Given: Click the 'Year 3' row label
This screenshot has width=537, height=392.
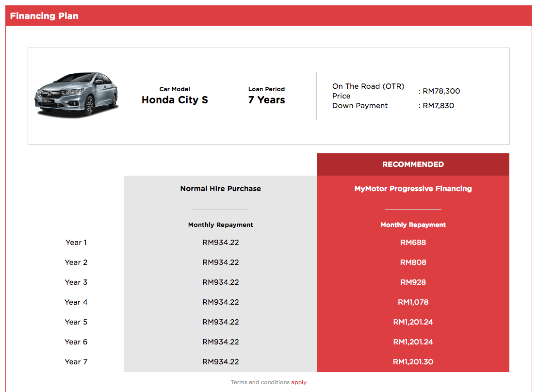Looking at the screenshot, I should point(76,282).
